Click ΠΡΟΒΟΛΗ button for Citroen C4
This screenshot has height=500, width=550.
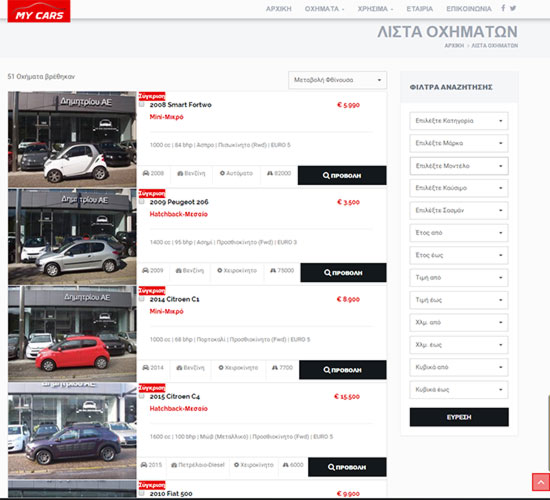pyautogui.click(x=347, y=467)
